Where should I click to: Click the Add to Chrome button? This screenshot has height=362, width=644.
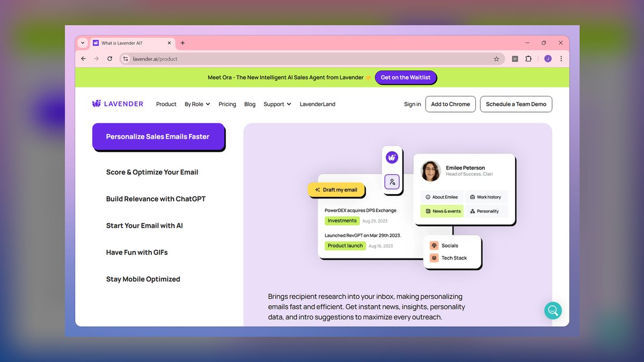click(x=450, y=104)
